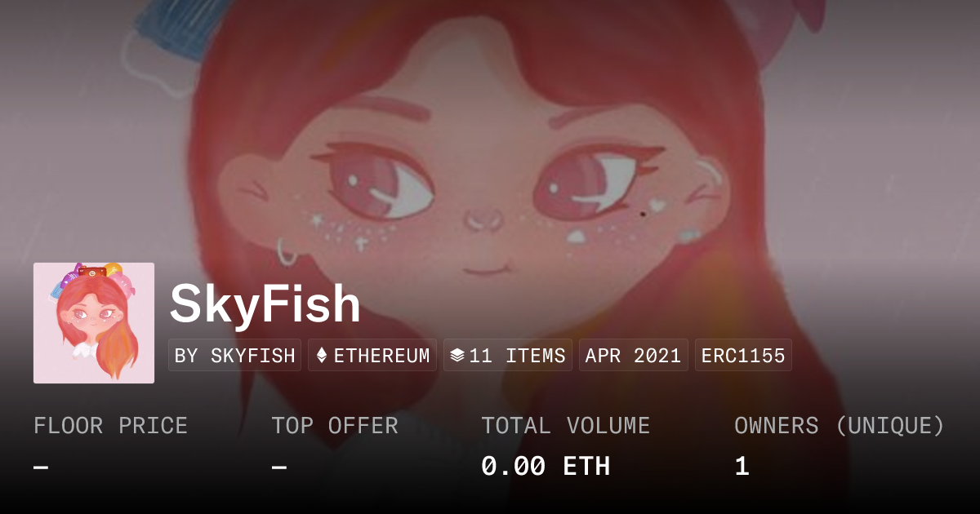980x514 pixels.
Task: Click the APR 2021 date badge
Action: (634, 356)
